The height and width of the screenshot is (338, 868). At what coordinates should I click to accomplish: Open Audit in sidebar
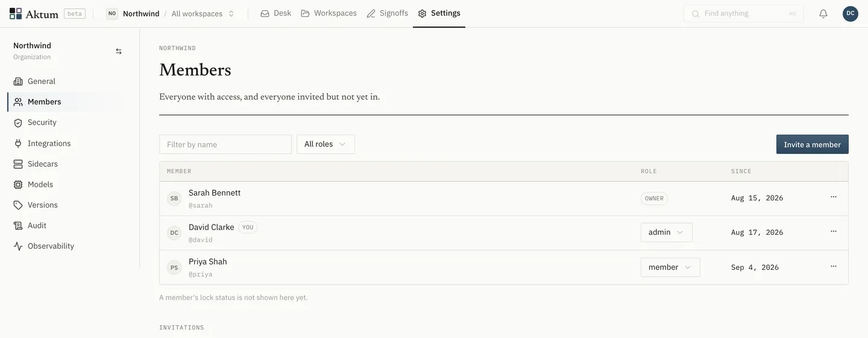(68, 226)
